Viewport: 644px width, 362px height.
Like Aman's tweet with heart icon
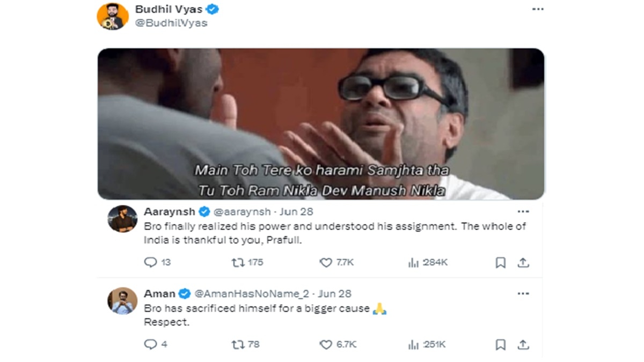[x=326, y=344]
